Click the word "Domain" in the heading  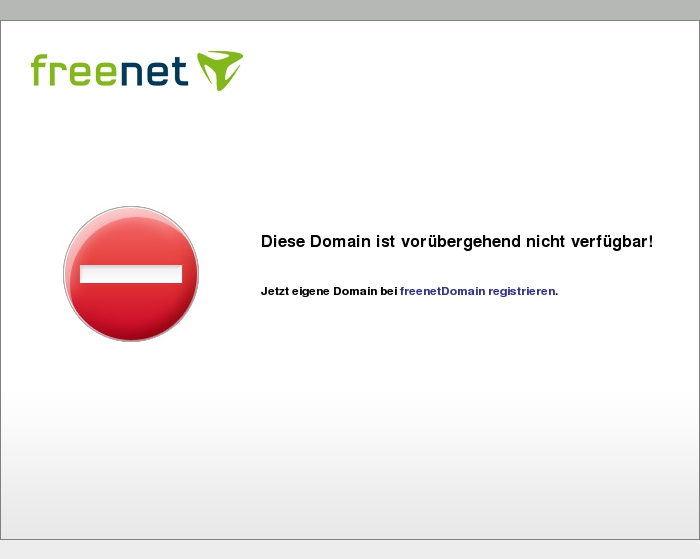point(340,242)
